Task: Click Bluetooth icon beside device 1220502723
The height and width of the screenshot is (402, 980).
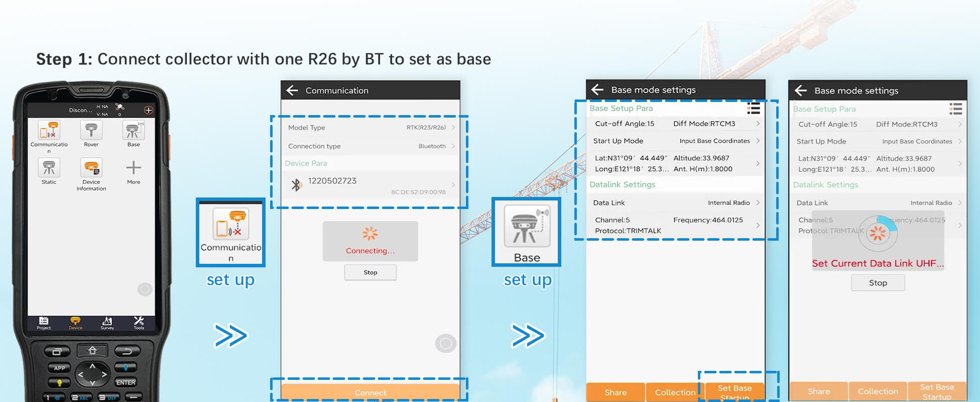Action: [296, 185]
